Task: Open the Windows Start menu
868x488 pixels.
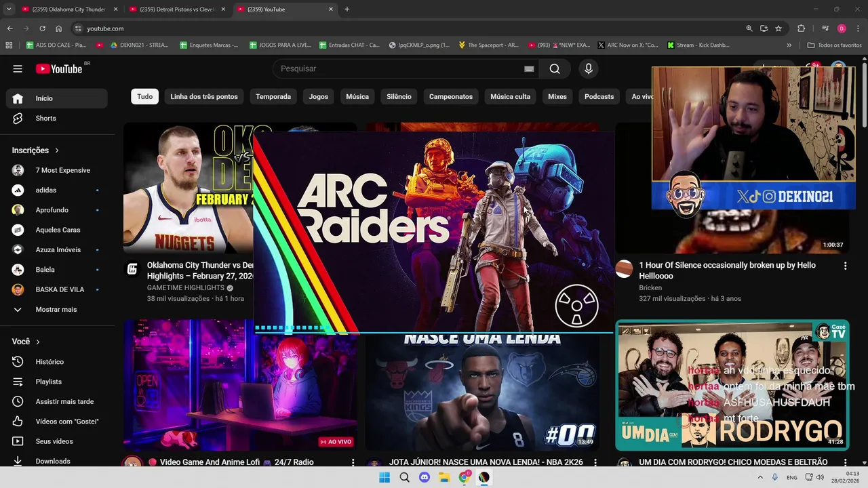Action: point(384,477)
